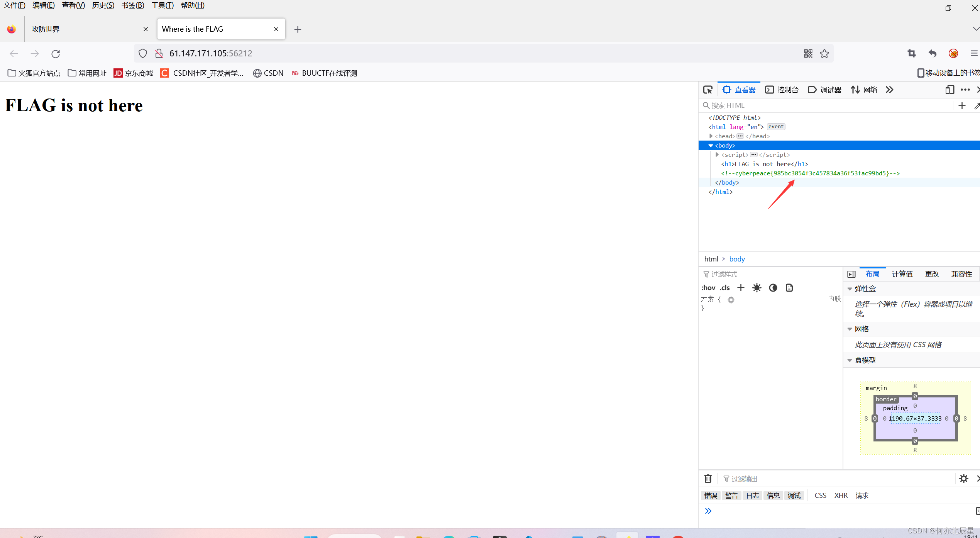Viewport: 980px width, 538px height.
Task: Open the 京东商城 bookmark
Action: pyautogui.click(x=134, y=73)
